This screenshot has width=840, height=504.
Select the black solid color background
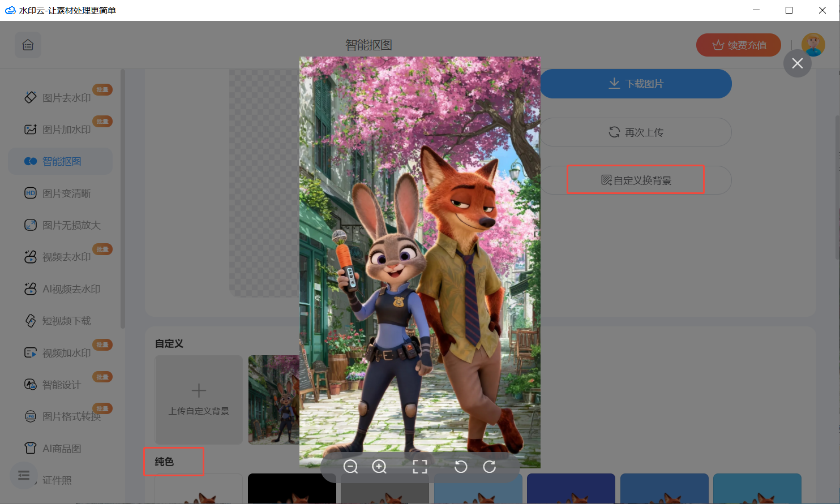click(292, 489)
